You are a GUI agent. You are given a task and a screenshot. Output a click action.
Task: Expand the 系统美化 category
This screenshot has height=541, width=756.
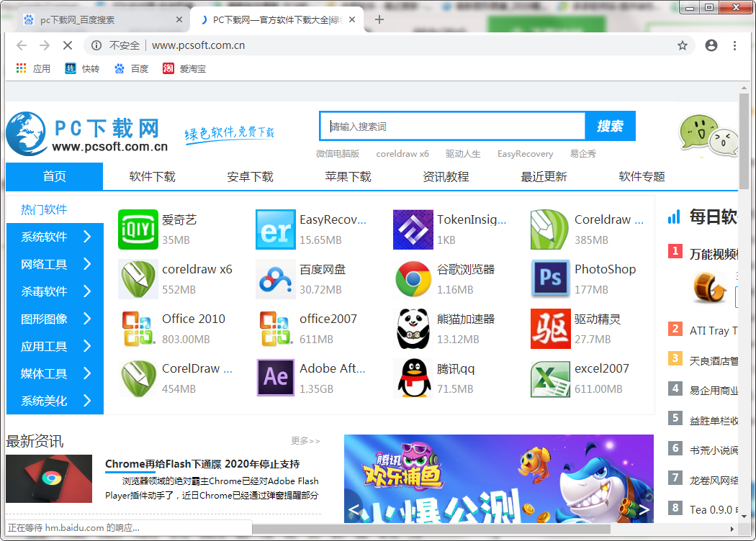[x=55, y=401]
